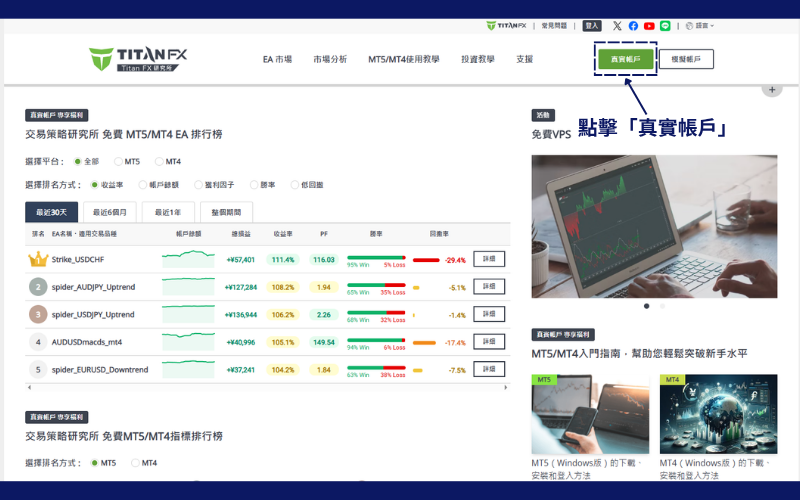Select the MT4 platform radio button

pyautogui.click(x=160, y=161)
